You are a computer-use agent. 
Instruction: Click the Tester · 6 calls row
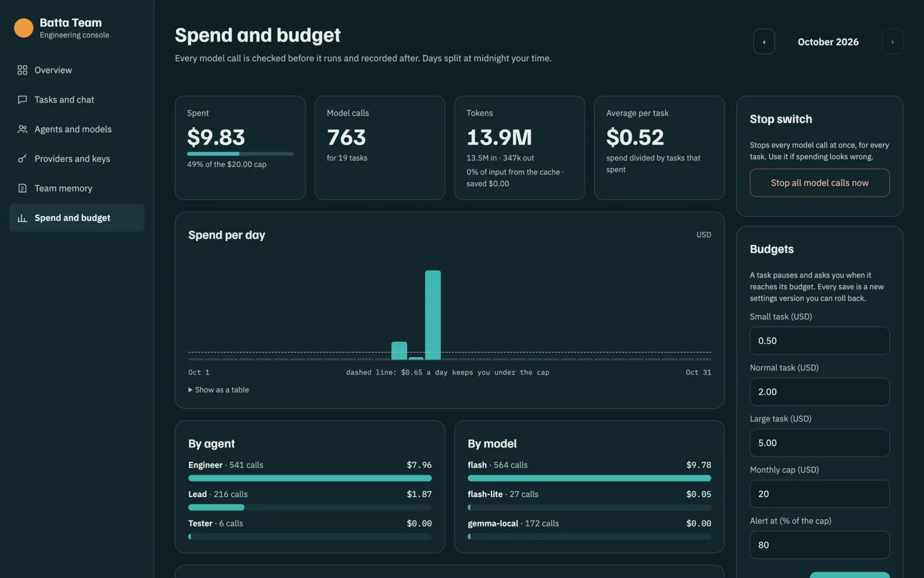point(310,529)
